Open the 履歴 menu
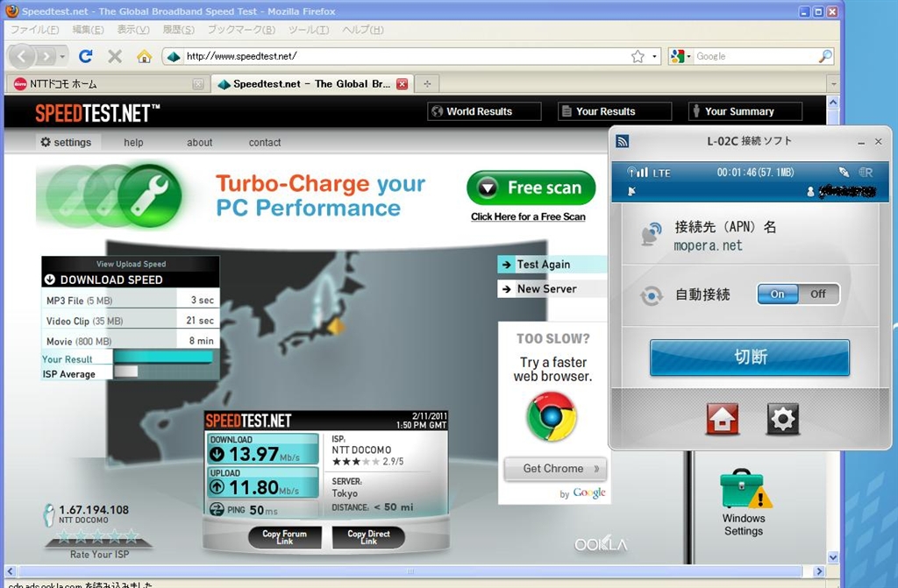The width and height of the screenshot is (898, 588). point(178,29)
